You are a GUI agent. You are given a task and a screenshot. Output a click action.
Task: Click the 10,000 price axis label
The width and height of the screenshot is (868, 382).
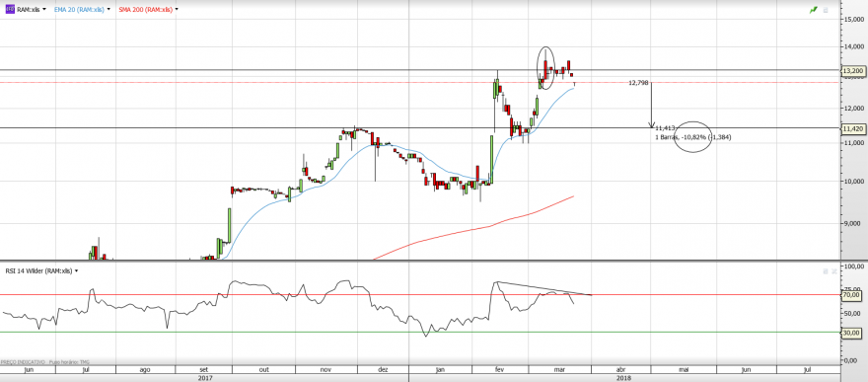pyautogui.click(x=853, y=181)
